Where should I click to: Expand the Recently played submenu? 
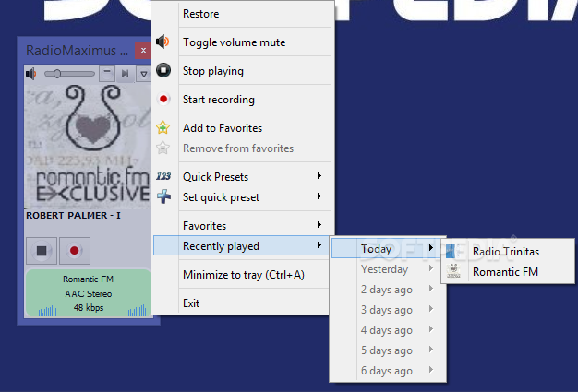click(242, 245)
